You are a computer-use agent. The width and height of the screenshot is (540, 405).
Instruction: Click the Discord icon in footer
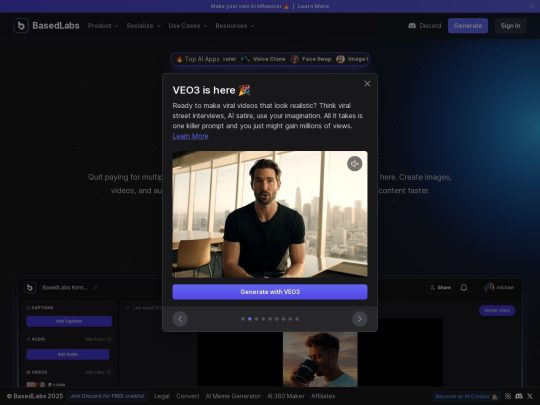click(x=519, y=396)
